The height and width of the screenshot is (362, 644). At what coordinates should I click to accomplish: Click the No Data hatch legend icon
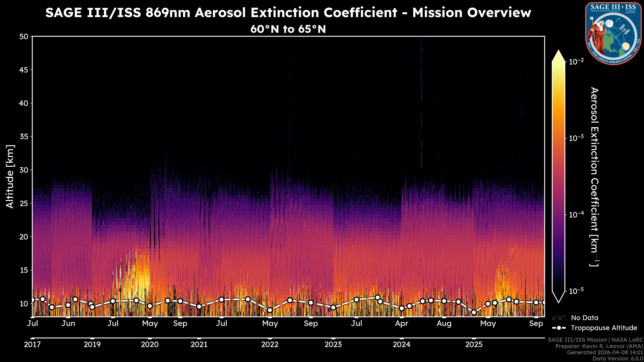click(559, 318)
